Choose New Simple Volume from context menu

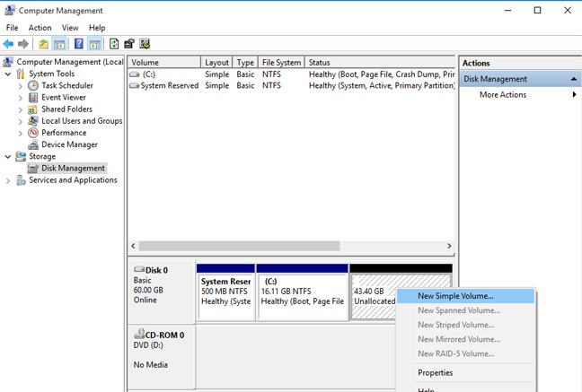point(455,296)
